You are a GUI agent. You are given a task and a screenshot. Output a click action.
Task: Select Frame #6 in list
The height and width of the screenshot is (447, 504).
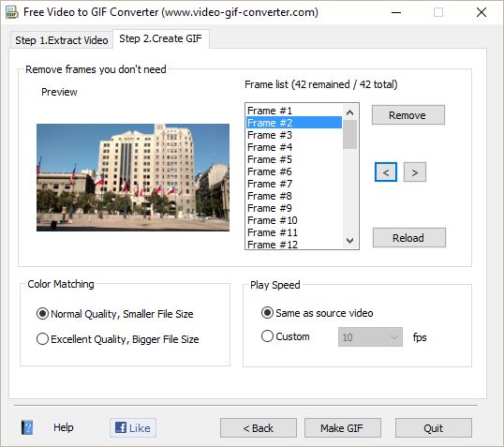[x=294, y=171]
